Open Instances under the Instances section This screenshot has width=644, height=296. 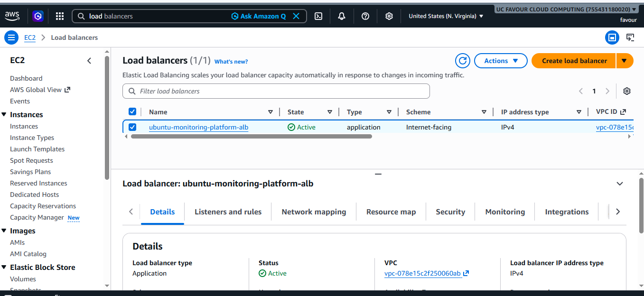pyautogui.click(x=24, y=126)
